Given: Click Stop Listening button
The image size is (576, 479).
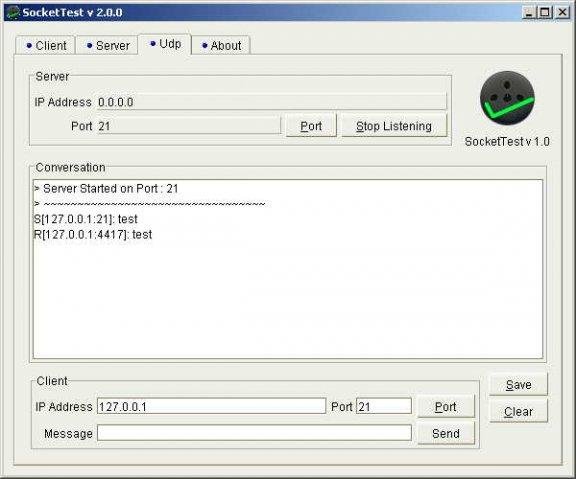Looking at the screenshot, I should [394, 126].
